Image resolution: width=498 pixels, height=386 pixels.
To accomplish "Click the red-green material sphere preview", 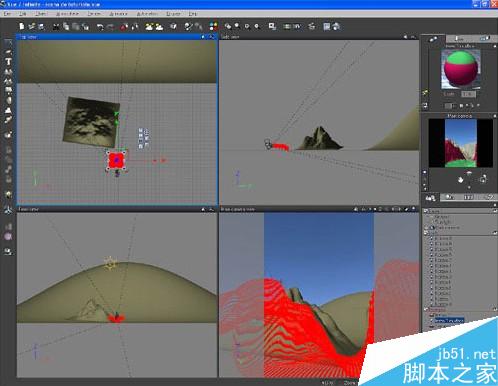I will tap(461, 69).
